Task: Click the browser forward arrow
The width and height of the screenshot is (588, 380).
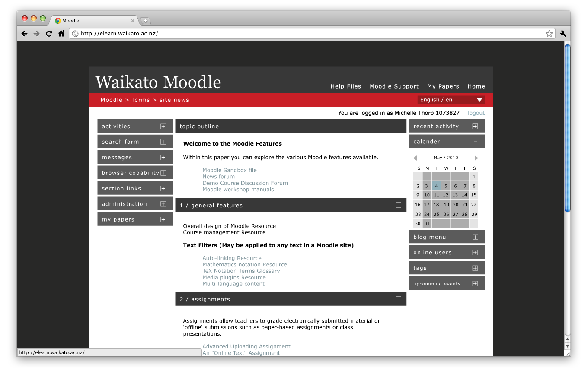Action: click(37, 34)
